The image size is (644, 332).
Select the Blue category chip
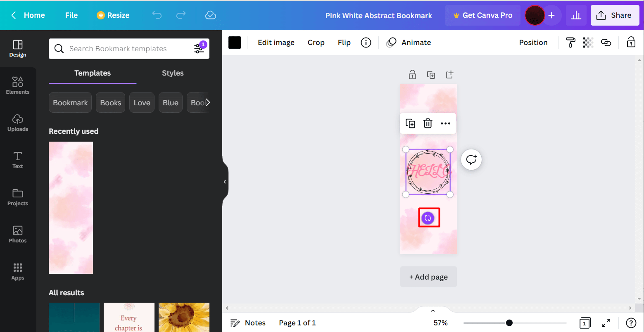click(171, 103)
